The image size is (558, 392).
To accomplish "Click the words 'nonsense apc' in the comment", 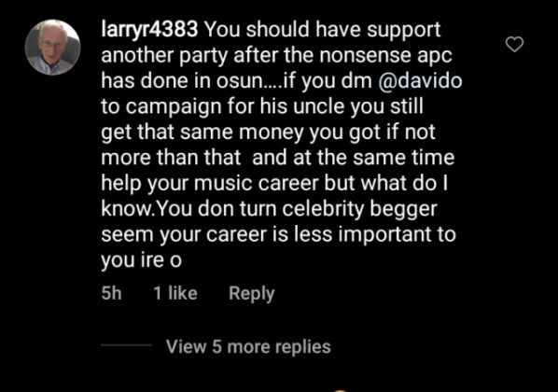I will (x=385, y=56).
